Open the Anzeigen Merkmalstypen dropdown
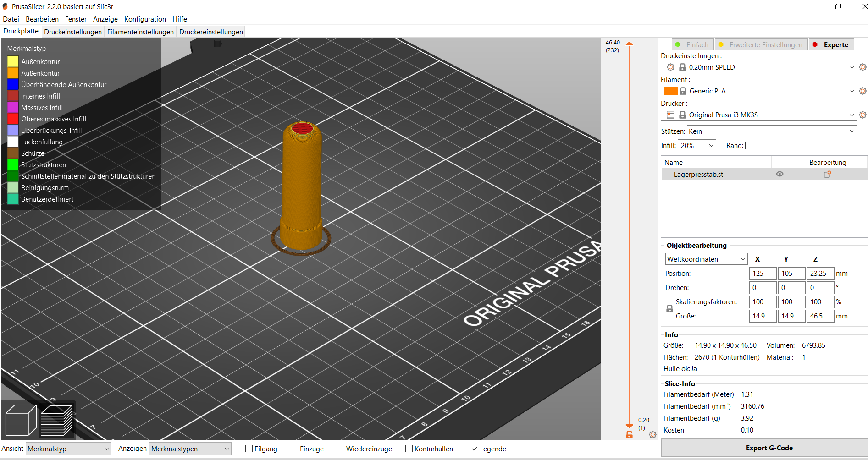This screenshot has width=868, height=460. 190,449
